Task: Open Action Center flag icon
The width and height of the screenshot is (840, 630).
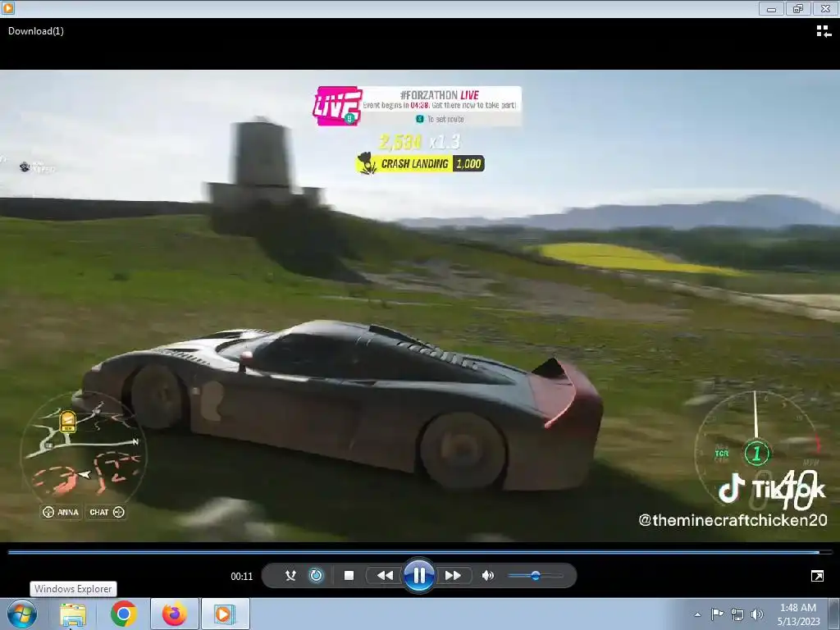Action: [717, 614]
